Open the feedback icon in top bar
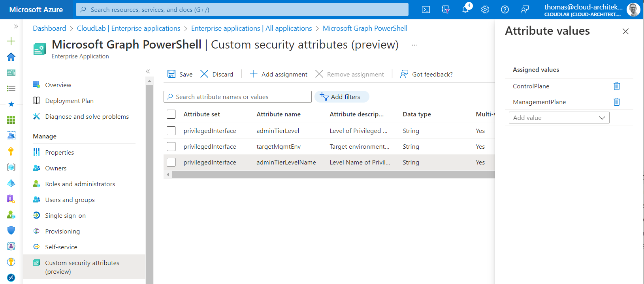Viewport: 644px width, 284px height. click(x=525, y=9)
